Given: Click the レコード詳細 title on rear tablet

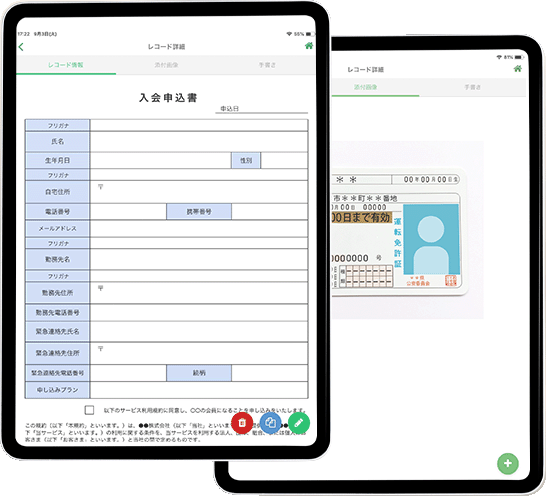Looking at the screenshot, I should (x=366, y=70).
